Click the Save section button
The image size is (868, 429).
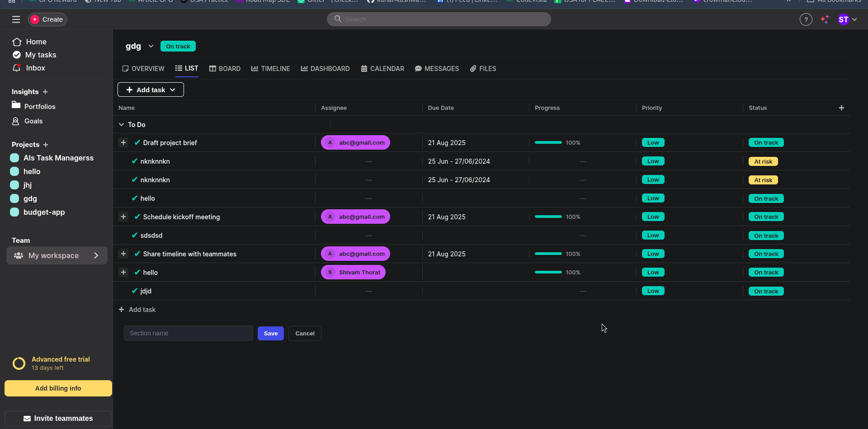(270, 334)
